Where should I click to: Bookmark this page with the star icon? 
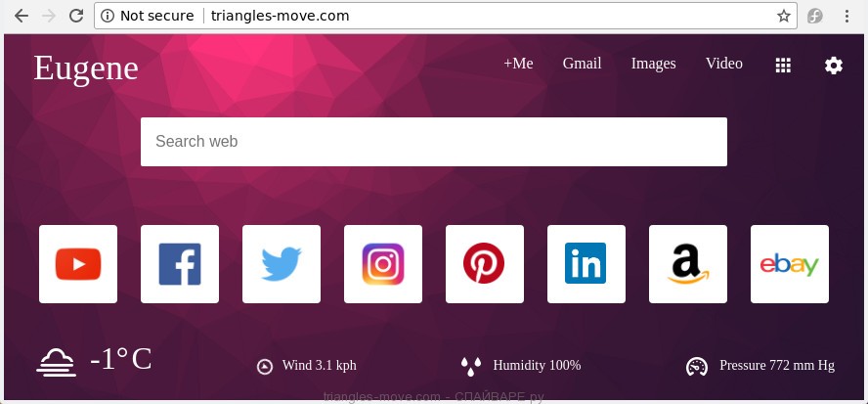[783, 16]
